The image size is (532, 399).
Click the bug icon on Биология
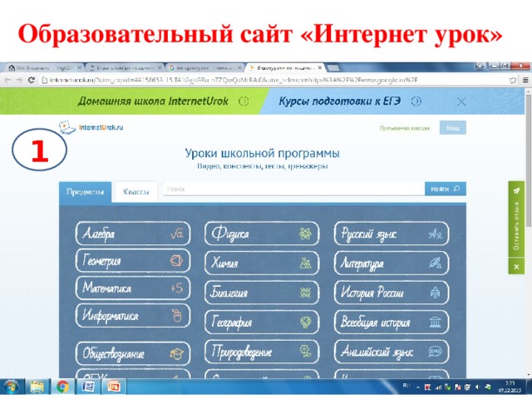coord(305,293)
